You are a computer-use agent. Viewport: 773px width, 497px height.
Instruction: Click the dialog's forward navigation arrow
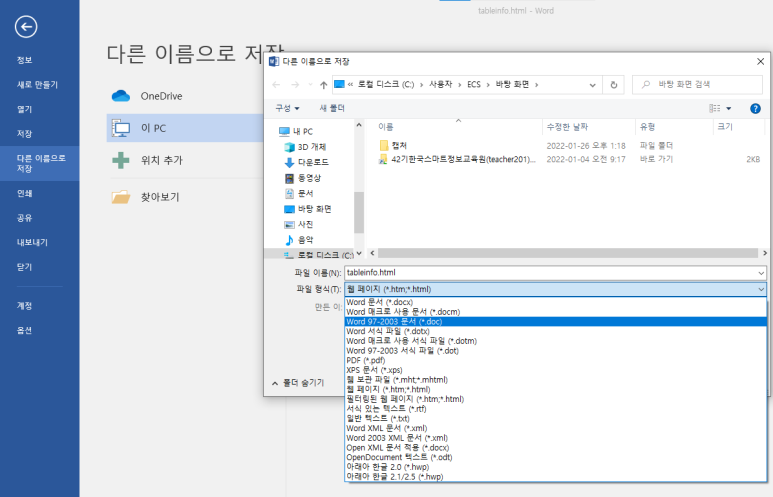coord(295,85)
